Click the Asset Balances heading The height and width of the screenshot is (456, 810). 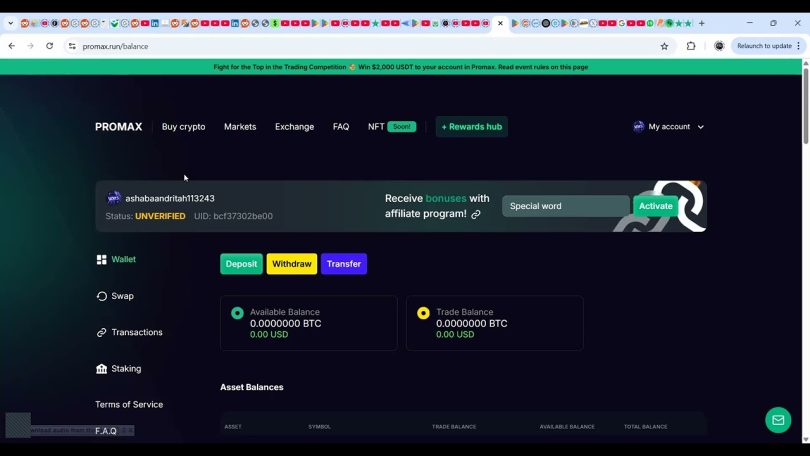pyautogui.click(x=252, y=387)
